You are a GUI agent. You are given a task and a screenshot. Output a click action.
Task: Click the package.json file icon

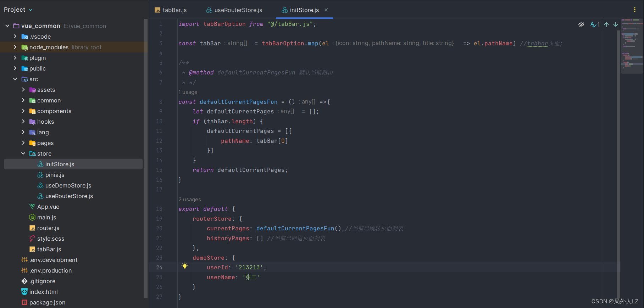(x=24, y=302)
